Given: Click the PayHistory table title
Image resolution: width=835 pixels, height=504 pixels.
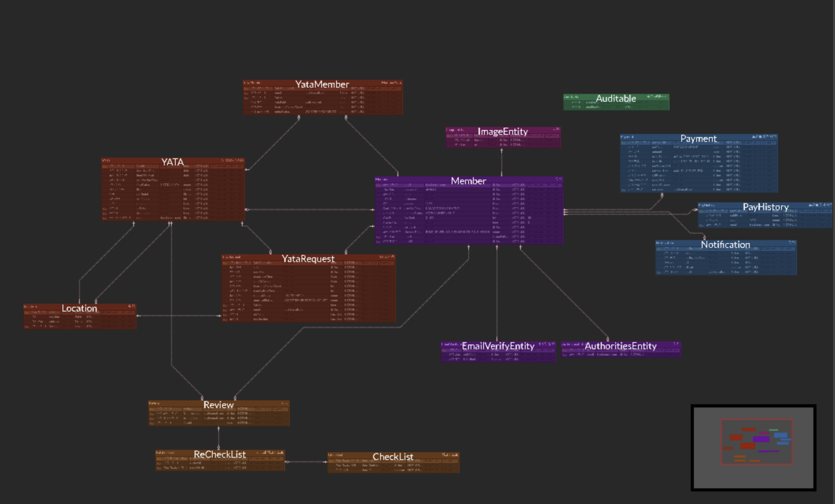Looking at the screenshot, I should tap(765, 207).
